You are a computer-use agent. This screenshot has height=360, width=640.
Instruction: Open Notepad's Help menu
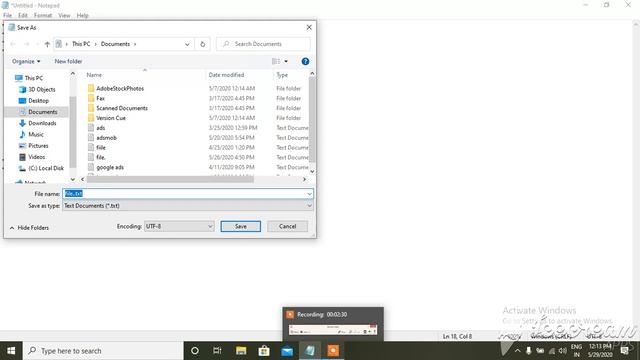[x=82, y=15]
